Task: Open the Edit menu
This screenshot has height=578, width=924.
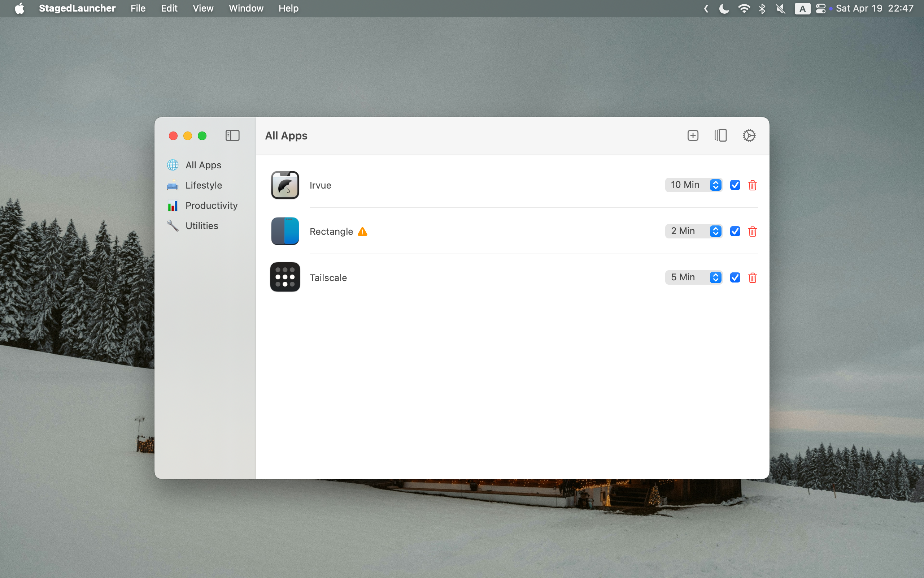Action: click(x=169, y=8)
